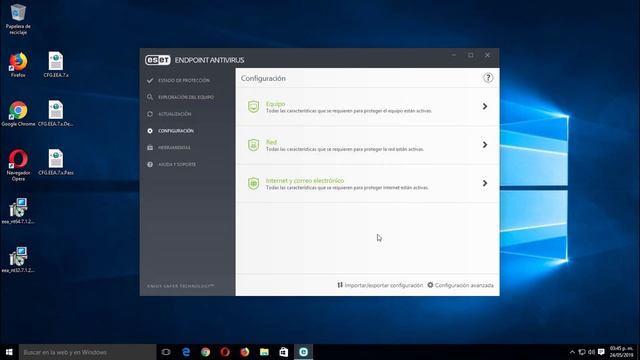Show hidden system tray icons

(572, 352)
